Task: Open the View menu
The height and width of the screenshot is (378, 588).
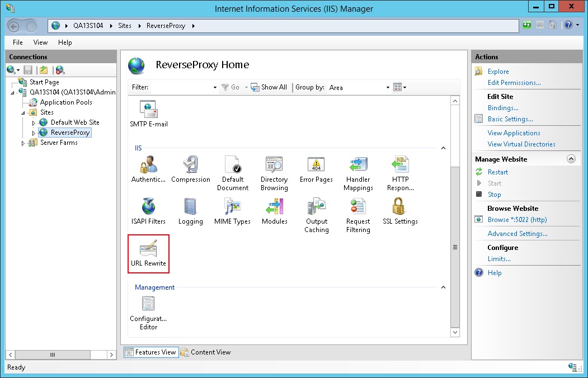Action: pos(40,42)
